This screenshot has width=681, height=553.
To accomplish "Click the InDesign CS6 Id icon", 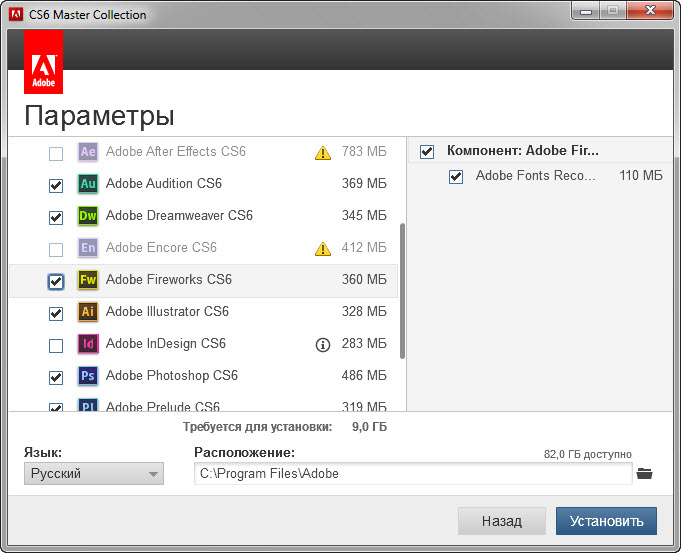I will pyautogui.click(x=88, y=344).
